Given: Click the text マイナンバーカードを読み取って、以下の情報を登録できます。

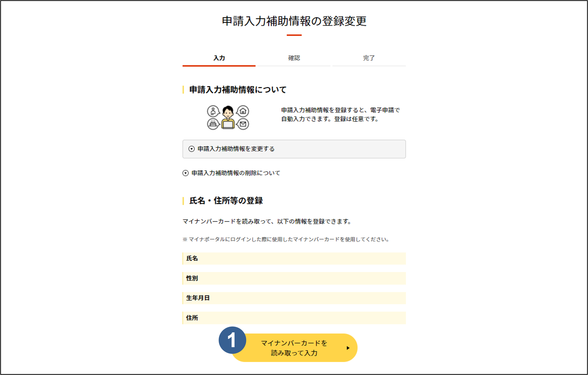Looking at the screenshot, I should (x=267, y=222).
